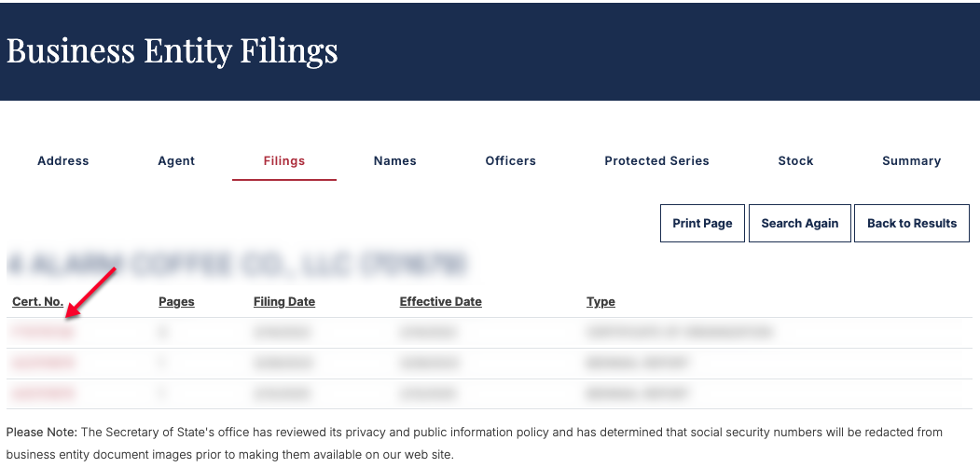
Task: Click the Search Again button
Action: [x=800, y=223]
